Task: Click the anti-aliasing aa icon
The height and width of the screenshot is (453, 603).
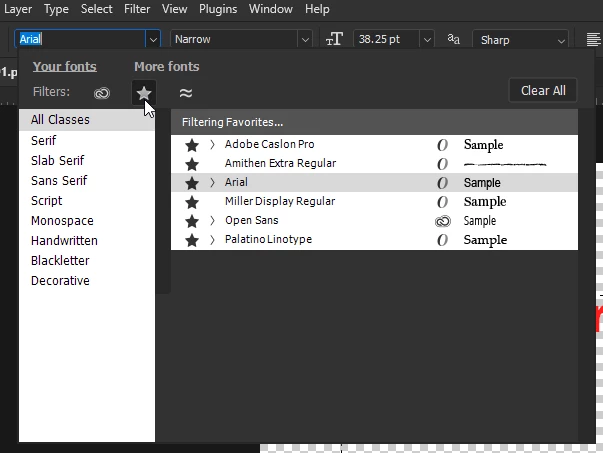Action: [x=453, y=39]
